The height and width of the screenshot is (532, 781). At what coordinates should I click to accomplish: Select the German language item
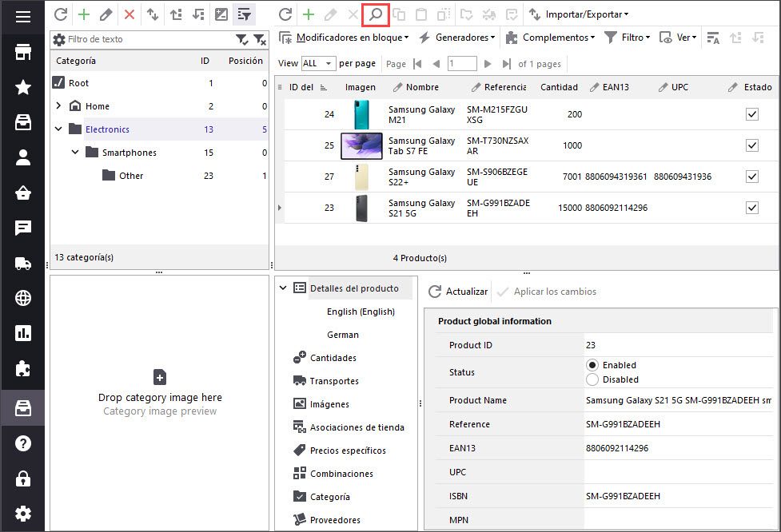pyautogui.click(x=343, y=335)
